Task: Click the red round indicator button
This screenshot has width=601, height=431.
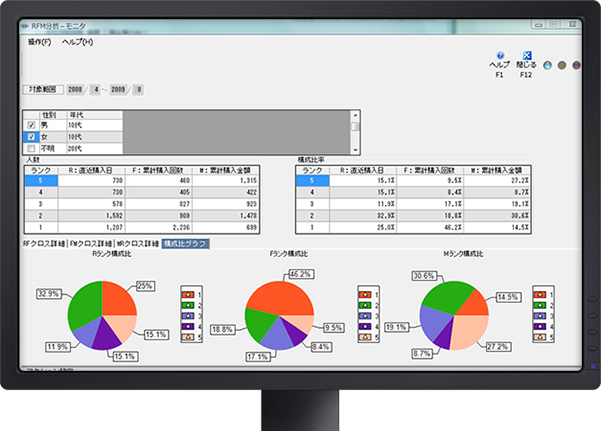Action: click(x=576, y=65)
